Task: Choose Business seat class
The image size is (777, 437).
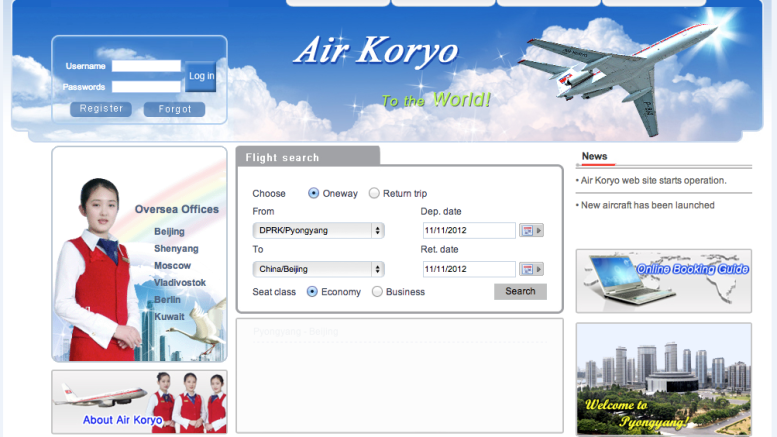Action: [377, 292]
